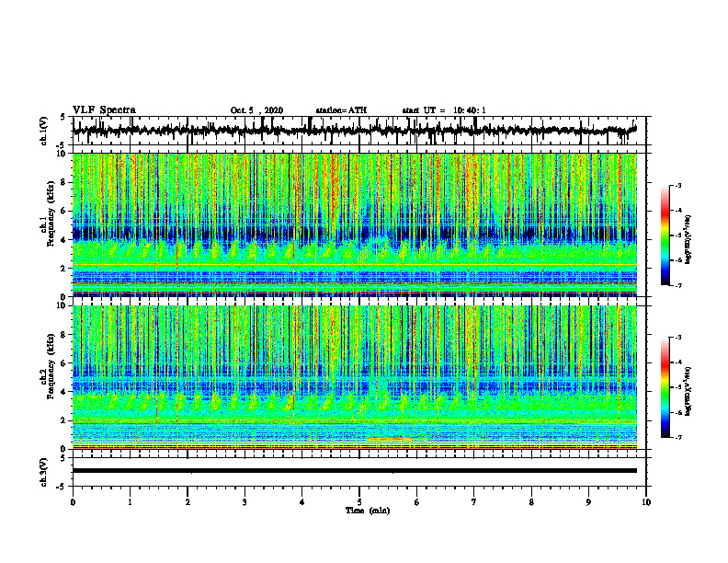Click the "-3" label on ch.1 color bar

click(677, 186)
